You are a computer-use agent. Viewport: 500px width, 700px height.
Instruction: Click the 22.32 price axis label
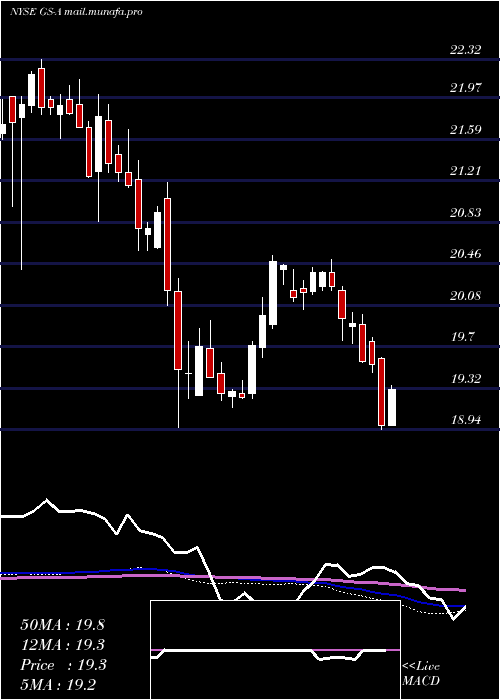click(466, 50)
